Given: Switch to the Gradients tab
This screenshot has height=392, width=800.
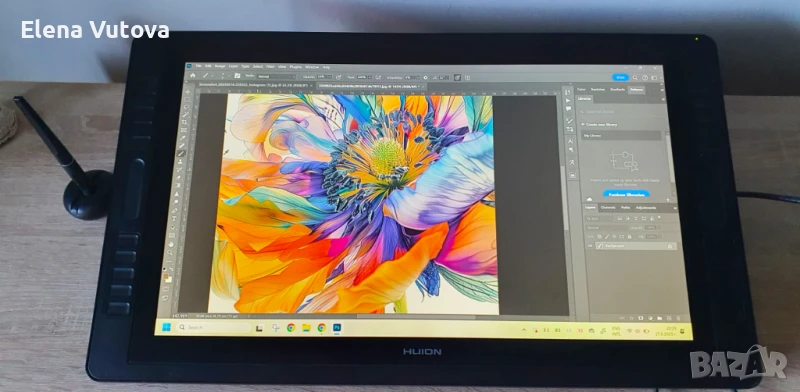Looking at the screenshot, I should pyautogui.click(x=617, y=89).
